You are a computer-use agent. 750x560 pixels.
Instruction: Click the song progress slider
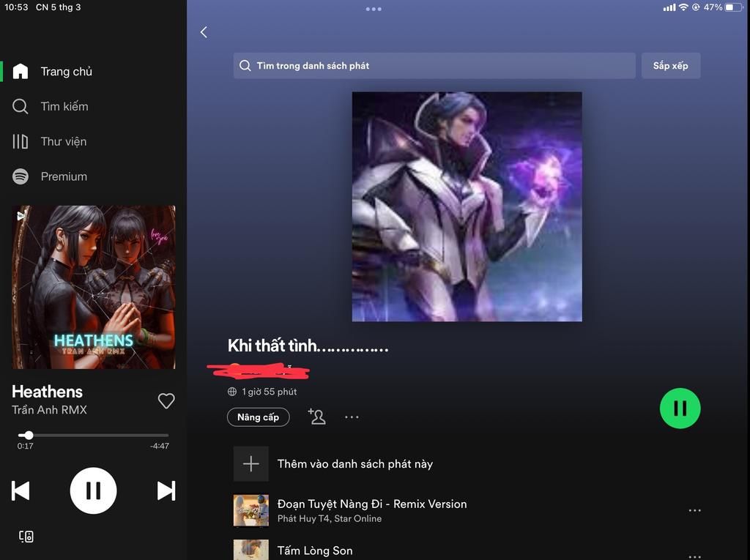pyautogui.click(x=93, y=436)
